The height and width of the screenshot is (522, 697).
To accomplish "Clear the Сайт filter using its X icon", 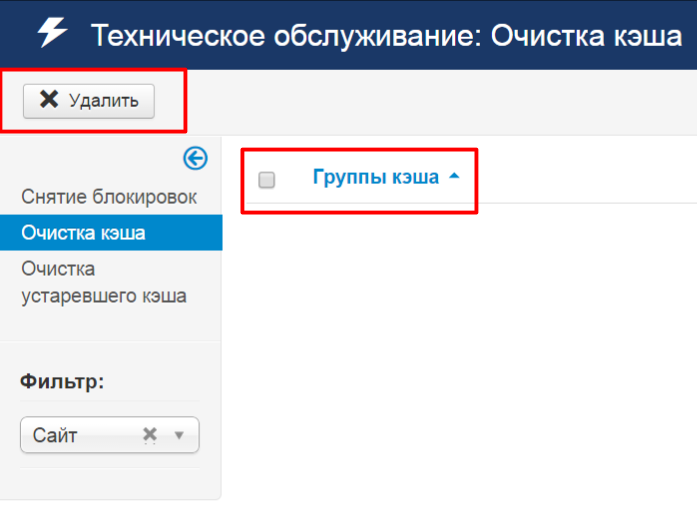I will [150, 435].
